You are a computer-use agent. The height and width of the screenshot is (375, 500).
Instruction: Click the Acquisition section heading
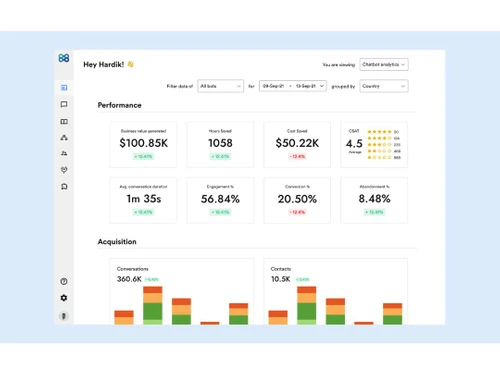117,242
